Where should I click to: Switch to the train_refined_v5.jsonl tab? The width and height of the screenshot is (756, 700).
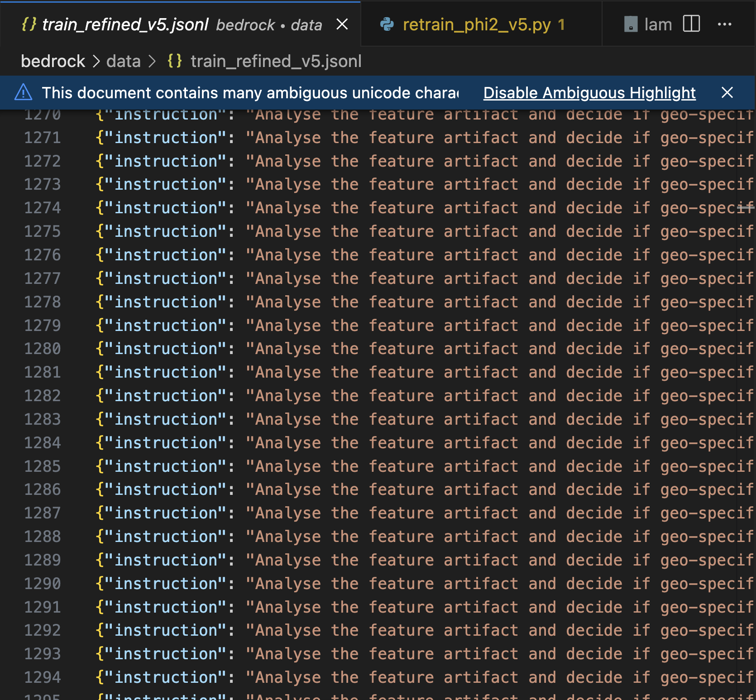[x=180, y=24]
